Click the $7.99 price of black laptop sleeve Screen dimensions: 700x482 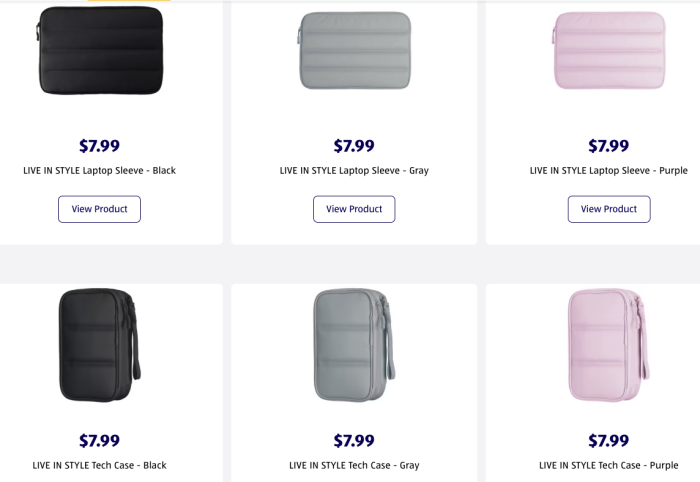[x=99, y=146]
